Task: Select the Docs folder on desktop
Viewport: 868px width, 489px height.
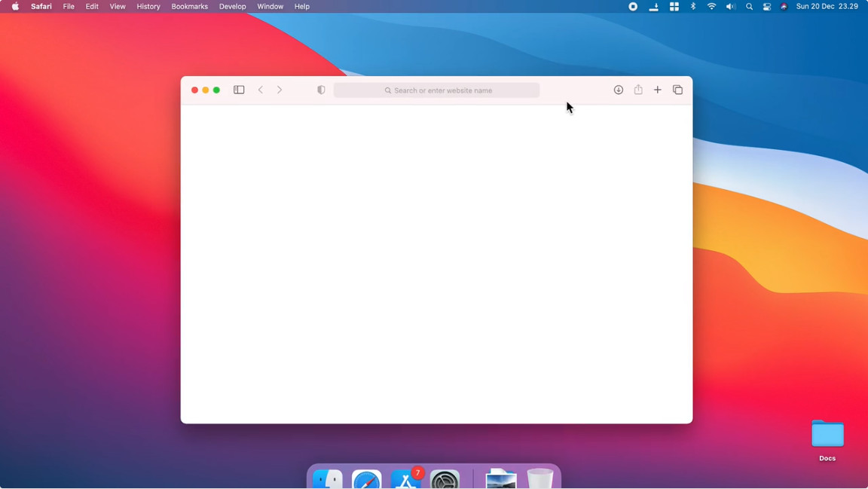Action: pos(827,440)
